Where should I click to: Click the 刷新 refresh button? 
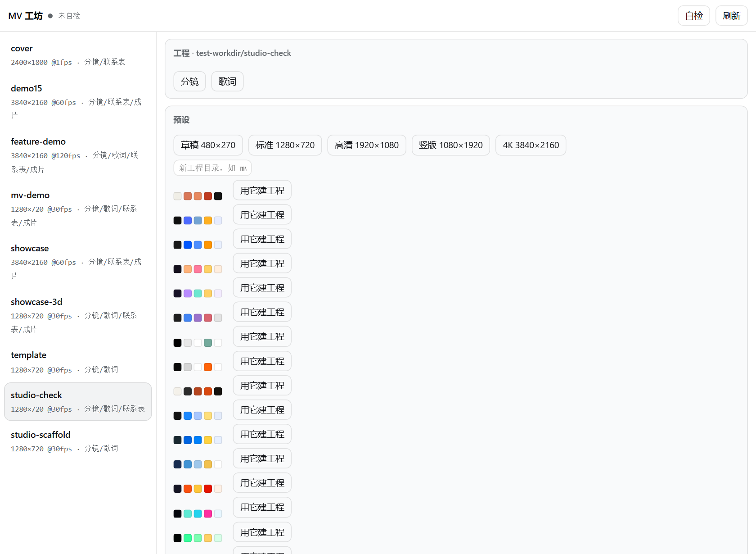[x=731, y=16]
